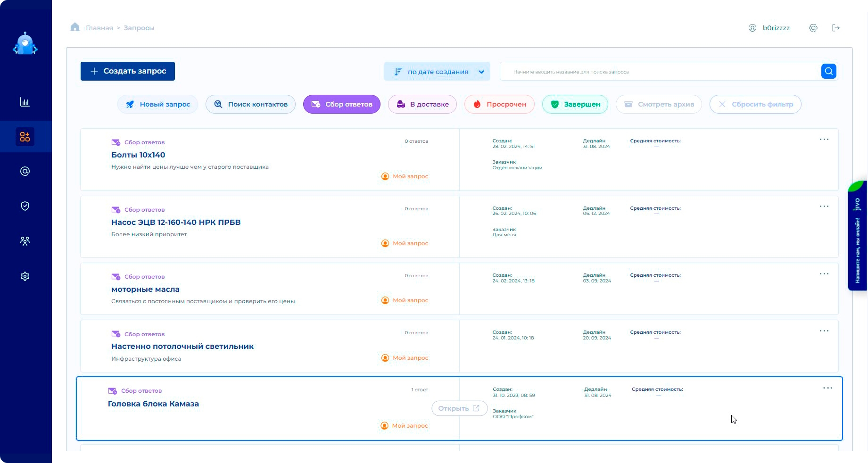
Task: Open the shield check sidebar icon
Action: [25, 206]
